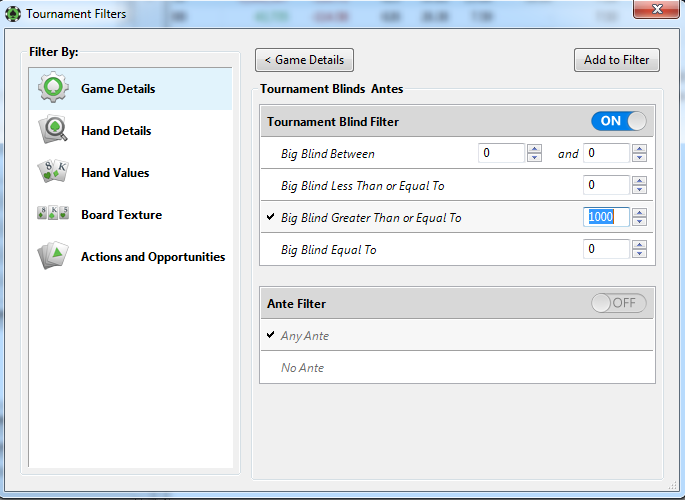Increase Big Blind Less Than value with up arrow
The height and width of the screenshot is (500, 685).
click(x=640, y=181)
